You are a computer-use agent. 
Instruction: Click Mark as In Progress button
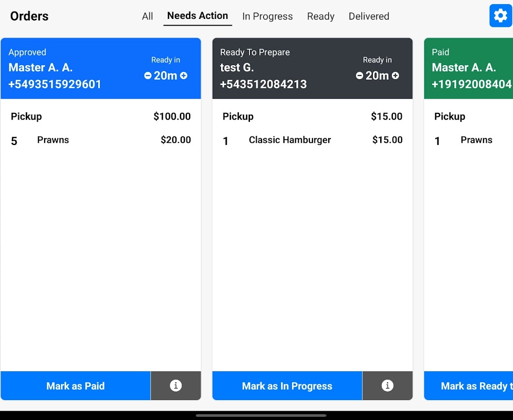(287, 386)
